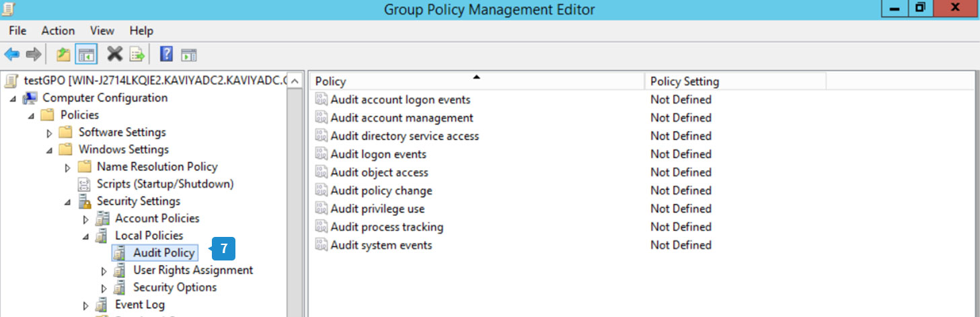Expand the User Rights Assignment node
This screenshot has height=317, width=980.
click(104, 271)
